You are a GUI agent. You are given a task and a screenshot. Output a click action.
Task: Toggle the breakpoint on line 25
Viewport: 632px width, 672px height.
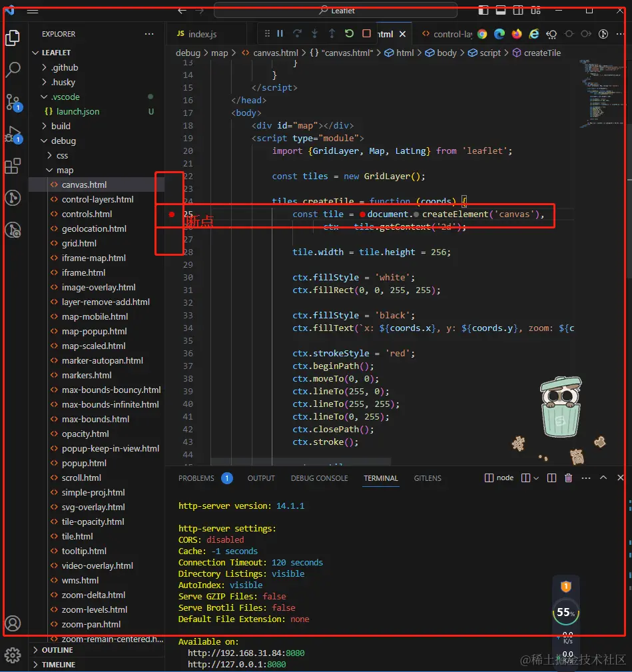(172, 214)
